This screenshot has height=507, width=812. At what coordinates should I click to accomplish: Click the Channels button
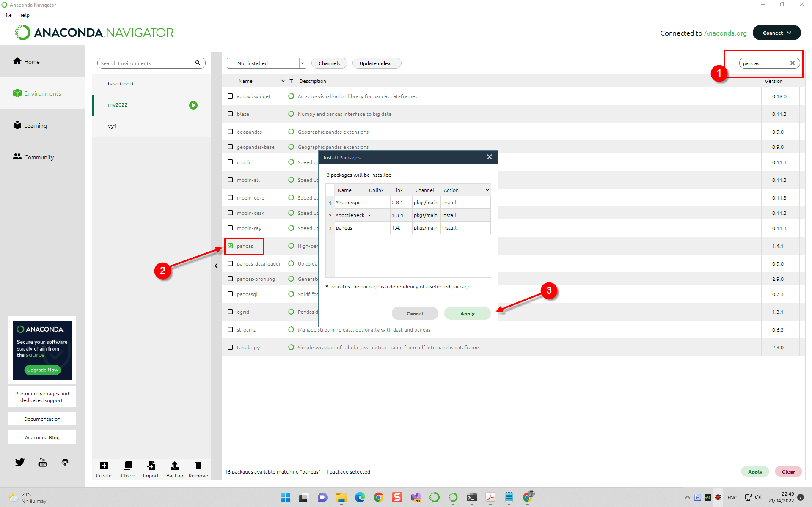click(x=329, y=63)
